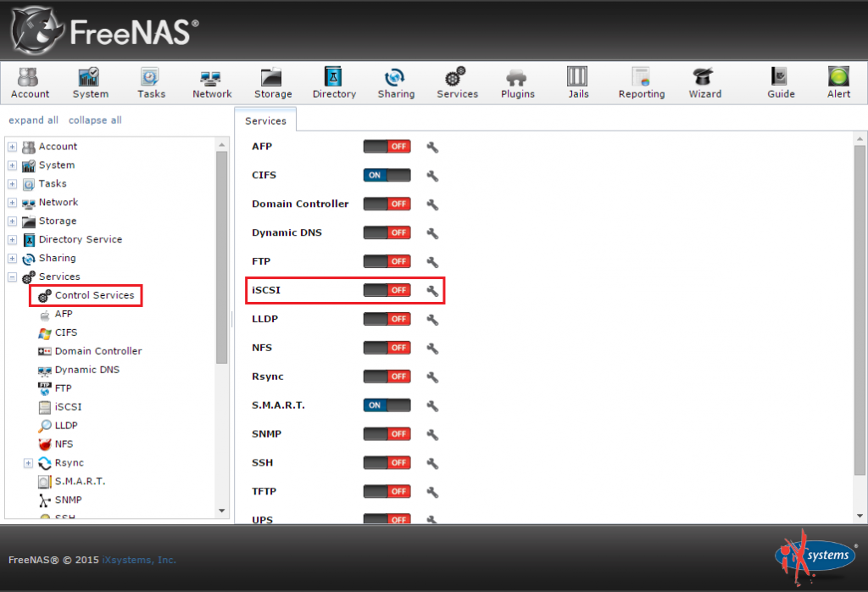
Task: Expand the System tree node
Action: tap(12, 165)
